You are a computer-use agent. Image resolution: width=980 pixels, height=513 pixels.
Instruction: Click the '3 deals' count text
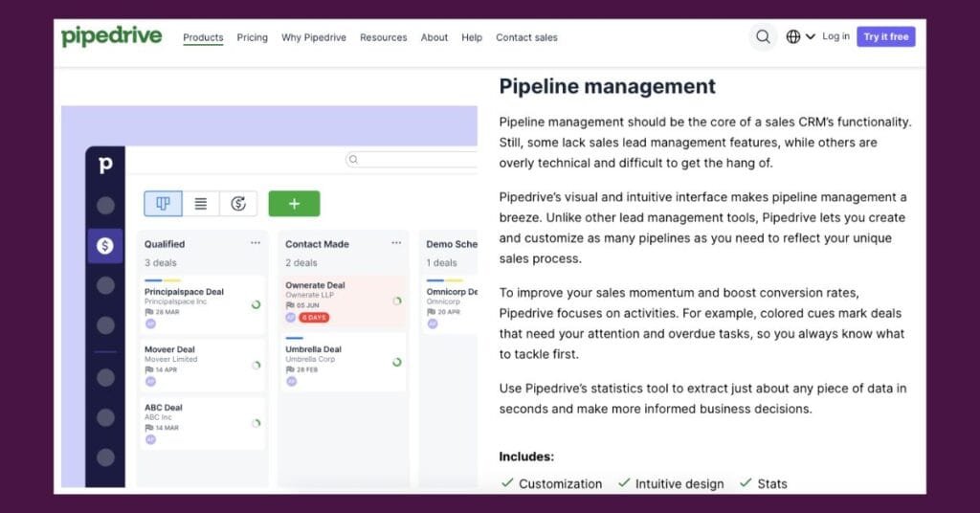161,263
